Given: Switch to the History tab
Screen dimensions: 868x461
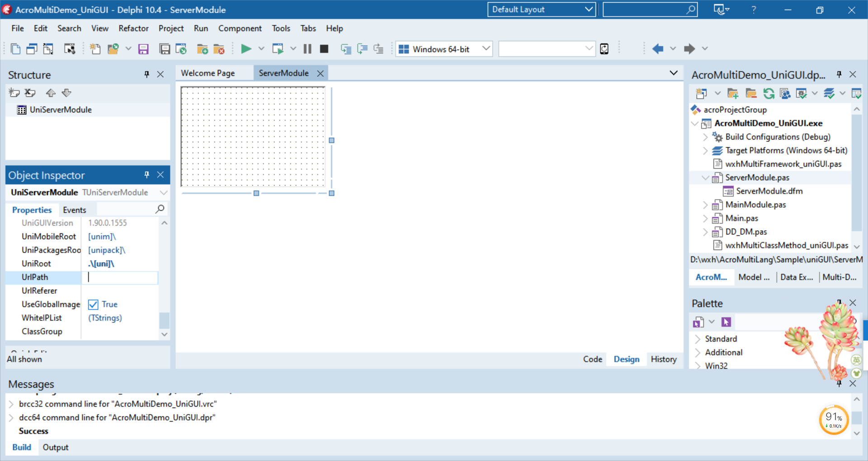Looking at the screenshot, I should click(664, 359).
